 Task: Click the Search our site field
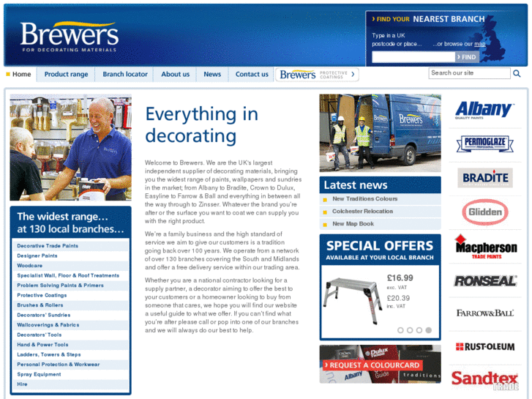click(469, 73)
